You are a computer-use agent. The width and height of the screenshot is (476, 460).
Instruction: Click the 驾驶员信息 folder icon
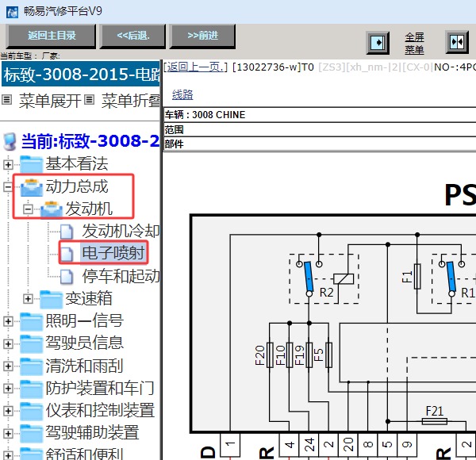tap(31, 343)
